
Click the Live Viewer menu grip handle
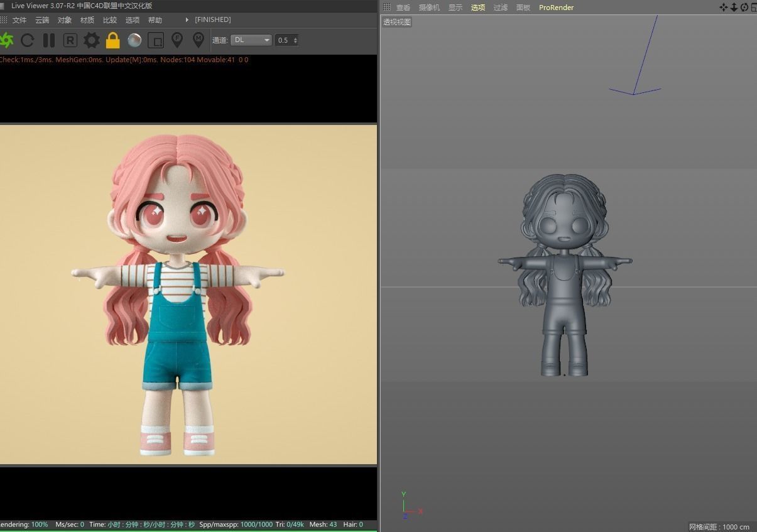(x=4, y=20)
